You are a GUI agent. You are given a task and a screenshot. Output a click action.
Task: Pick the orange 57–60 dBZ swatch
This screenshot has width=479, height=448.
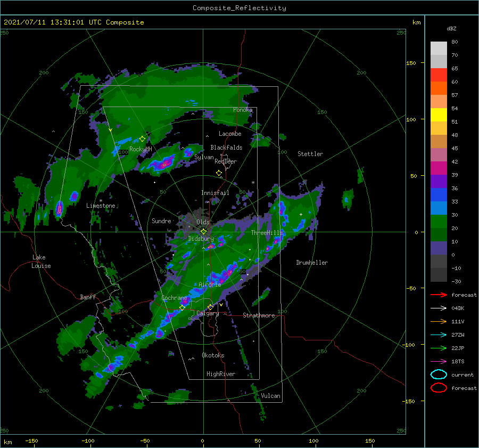coord(439,88)
